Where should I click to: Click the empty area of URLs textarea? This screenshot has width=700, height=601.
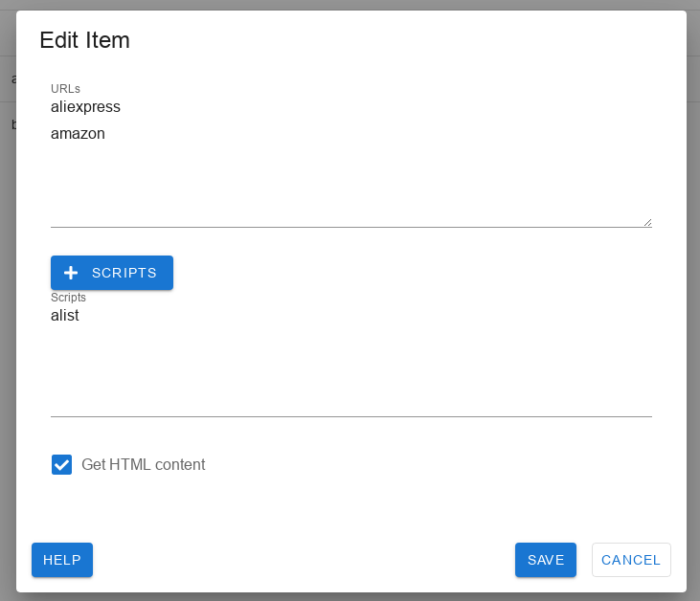[351, 183]
